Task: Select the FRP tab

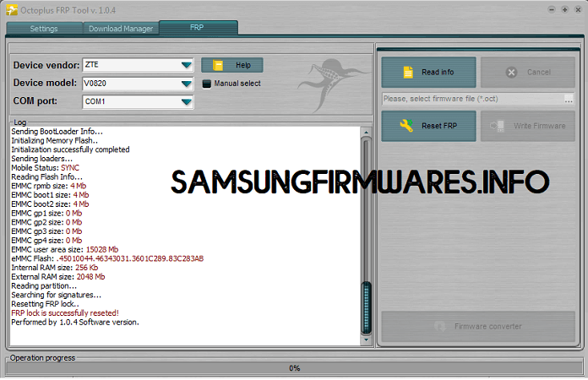Action: 199,27
